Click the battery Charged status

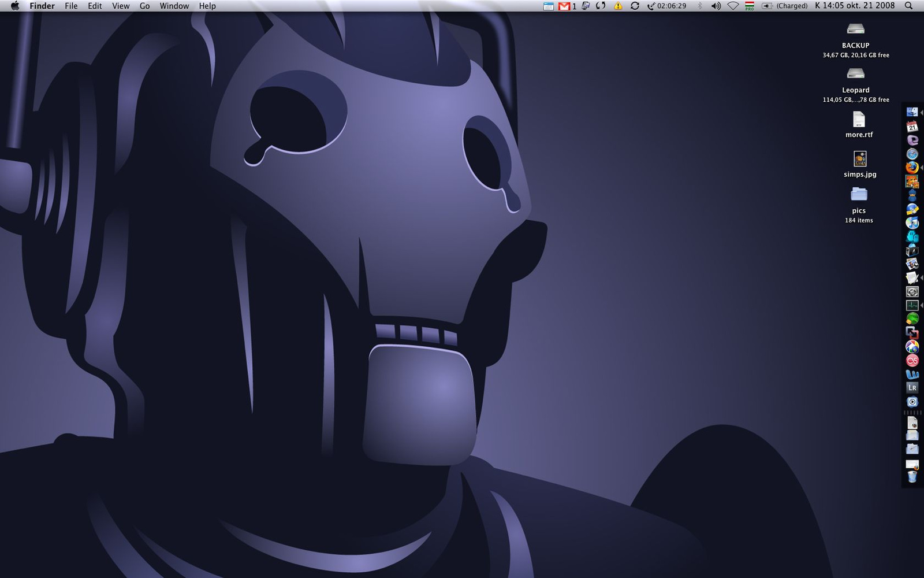[785, 6]
